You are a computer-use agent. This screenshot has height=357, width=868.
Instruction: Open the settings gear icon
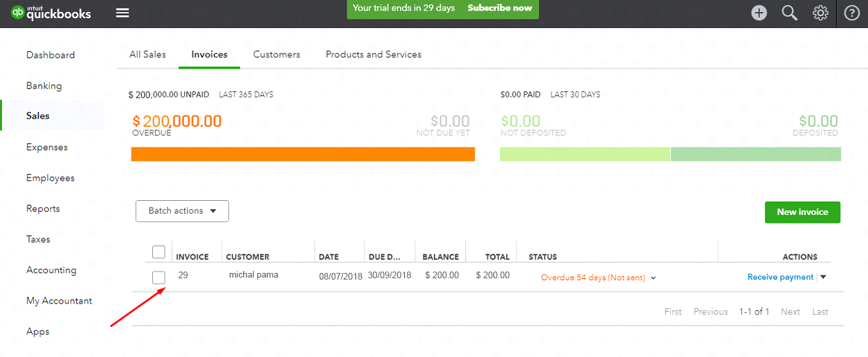tap(821, 13)
